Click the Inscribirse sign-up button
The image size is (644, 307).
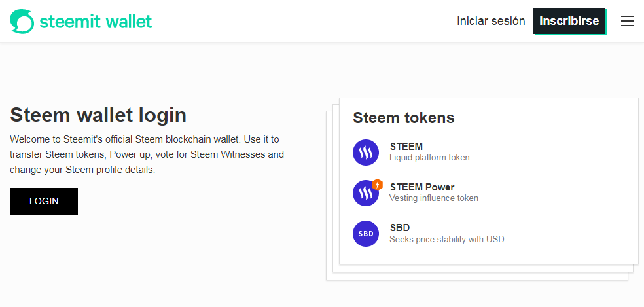(569, 21)
